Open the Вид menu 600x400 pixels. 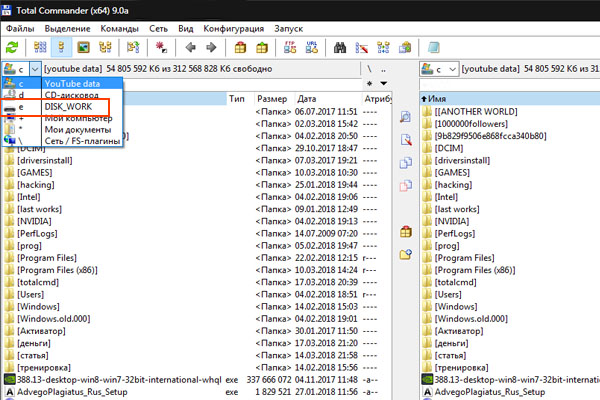[186, 29]
